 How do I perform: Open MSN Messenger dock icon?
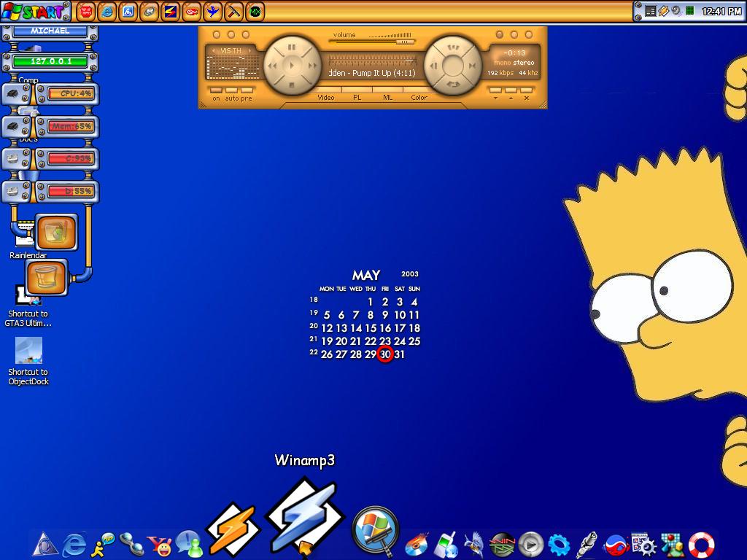tap(189, 544)
